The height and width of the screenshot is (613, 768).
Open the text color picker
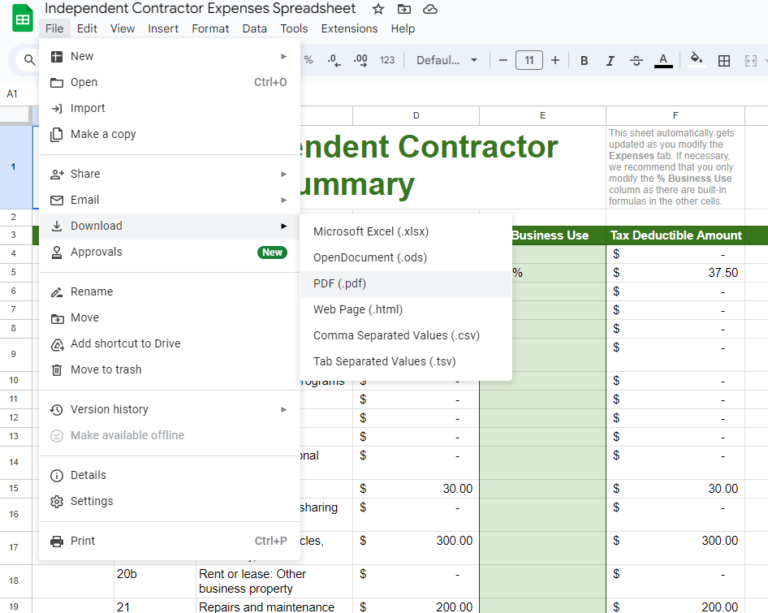pyautogui.click(x=663, y=60)
